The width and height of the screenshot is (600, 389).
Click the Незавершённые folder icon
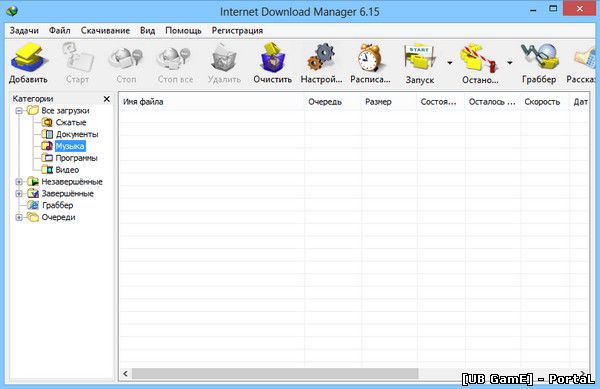click(33, 182)
